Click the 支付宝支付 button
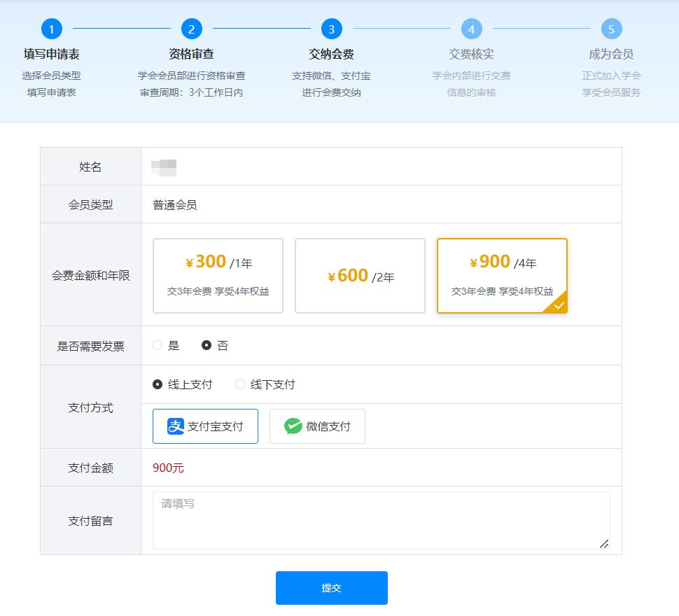This screenshot has width=679, height=616. (x=205, y=426)
